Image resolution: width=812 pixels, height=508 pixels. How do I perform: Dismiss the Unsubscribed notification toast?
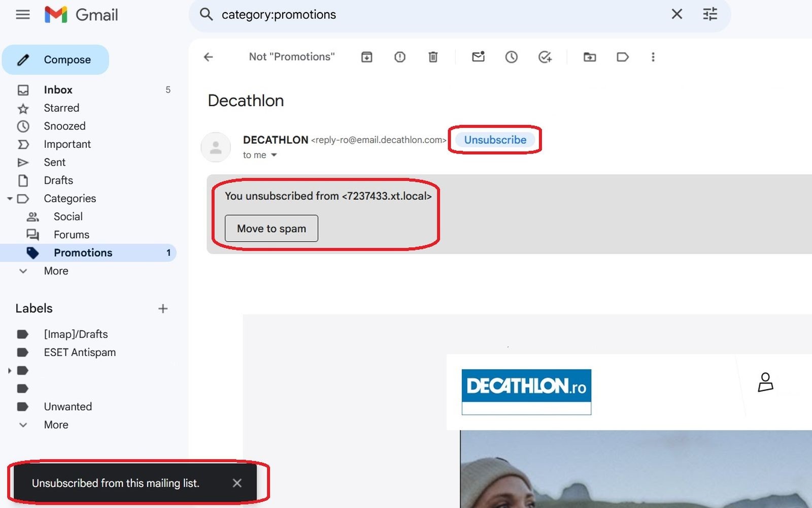tap(237, 483)
